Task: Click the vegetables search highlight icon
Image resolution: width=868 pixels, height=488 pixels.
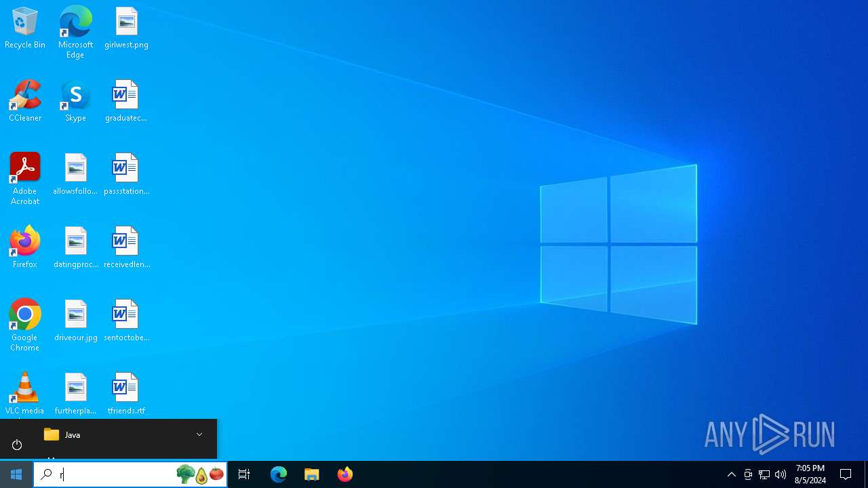Action: 200,474
